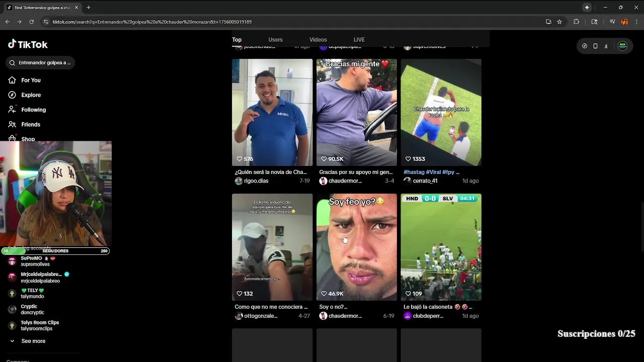
Task: Open the profile avatar in the floating toolbar
Action: (622, 46)
